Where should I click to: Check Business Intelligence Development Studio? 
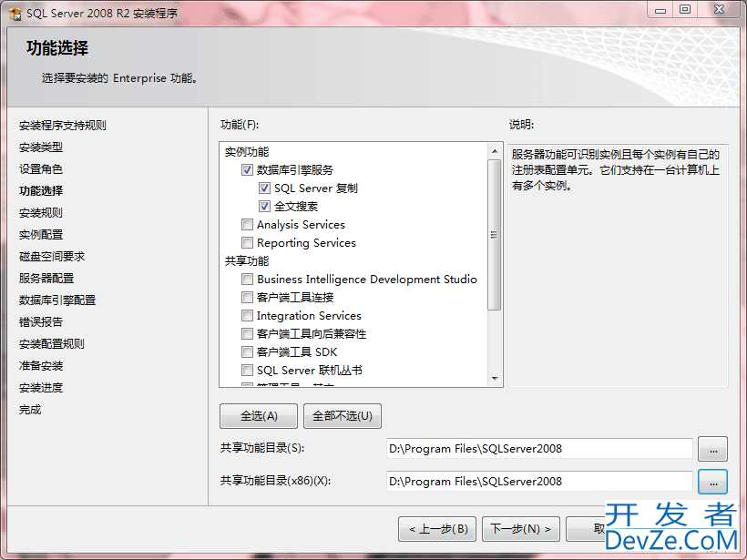pyautogui.click(x=247, y=279)
